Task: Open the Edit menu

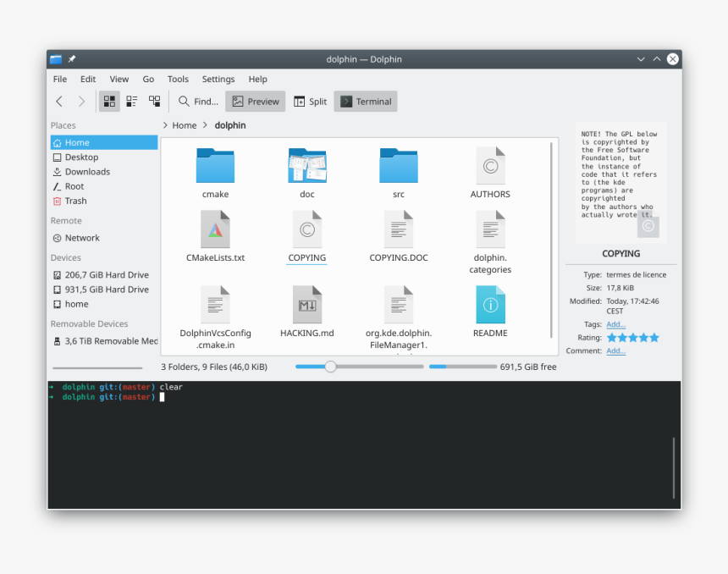Action: click(88, 79)
